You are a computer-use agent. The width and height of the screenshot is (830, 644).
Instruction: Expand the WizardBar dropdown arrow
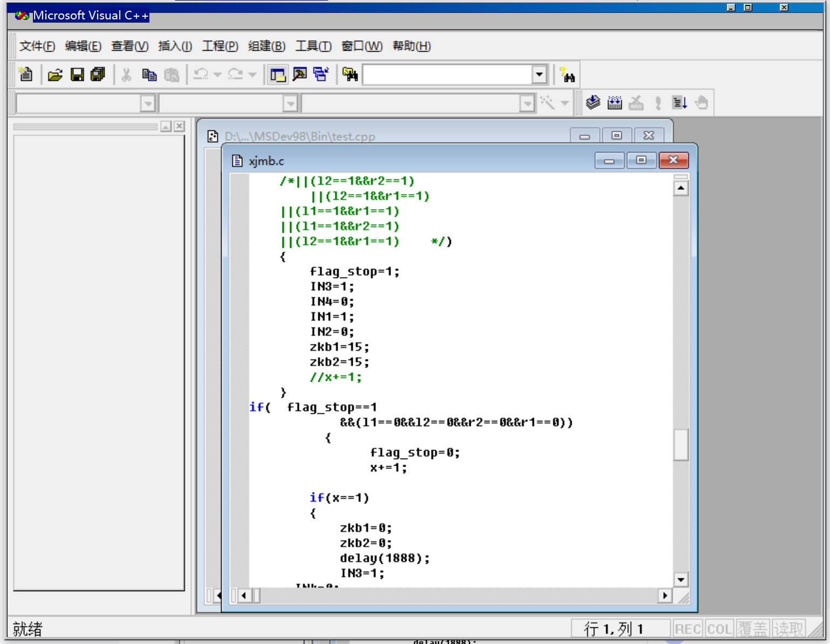pos(564,102)
